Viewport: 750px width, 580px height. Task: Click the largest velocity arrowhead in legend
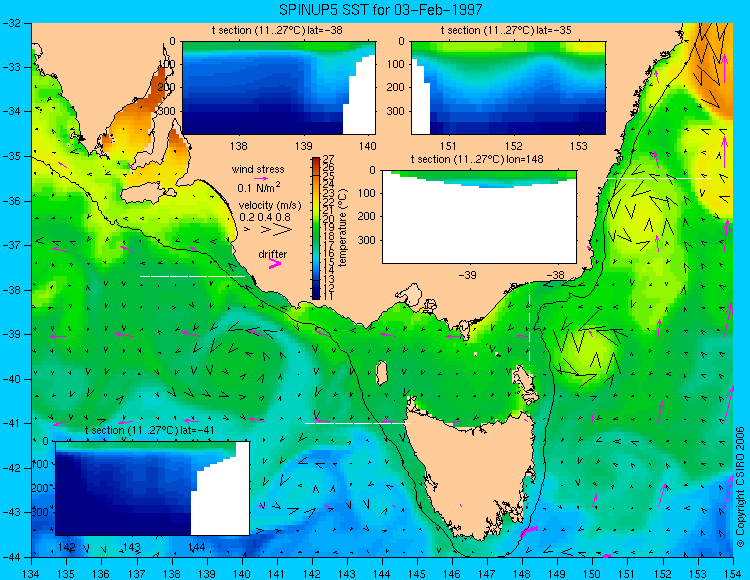(x=282, y=230)
